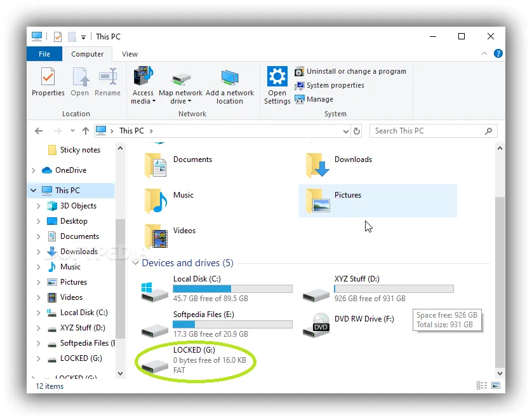Click Local Disk (C:) usage bar
The height and width of the screenshot is (420, 532).
coord(232,289)
